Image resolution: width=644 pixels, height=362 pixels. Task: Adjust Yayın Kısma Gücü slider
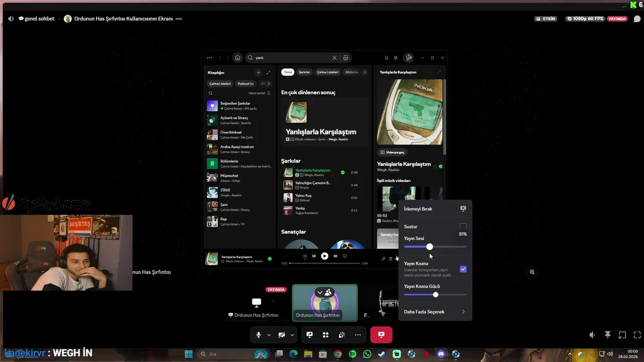[x=435, y=295]
